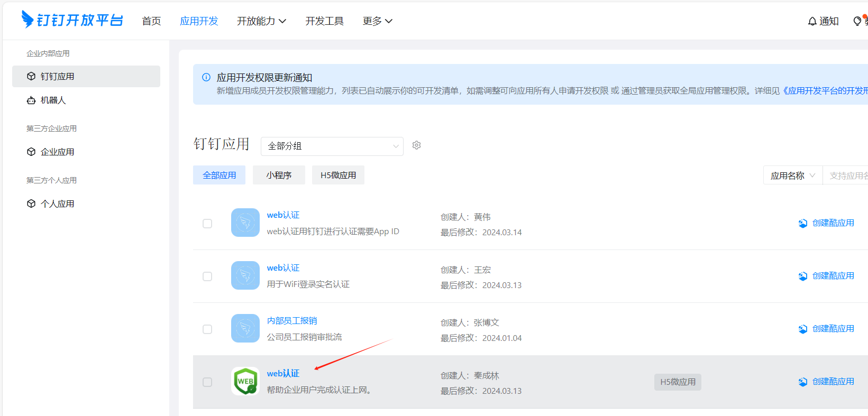
Task: Click 创建酷应用 icon in 秦成林's row
Action: point(803,382)
